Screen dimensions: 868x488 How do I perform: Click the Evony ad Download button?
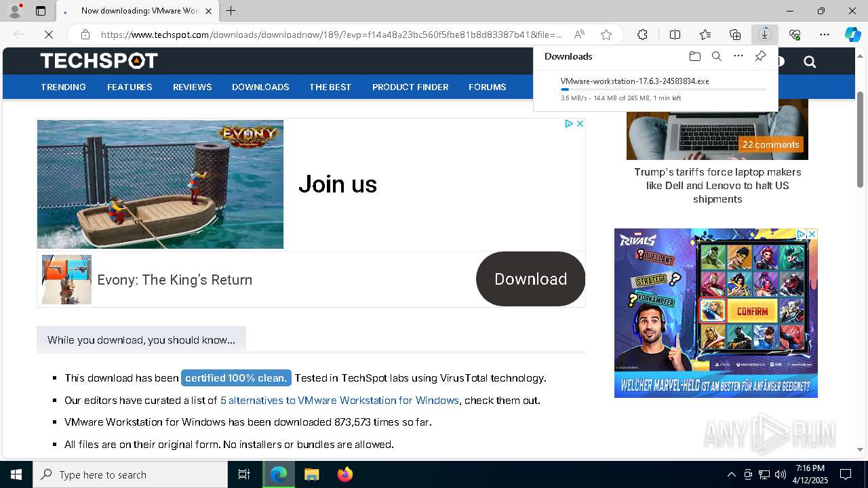coord(530,279)
